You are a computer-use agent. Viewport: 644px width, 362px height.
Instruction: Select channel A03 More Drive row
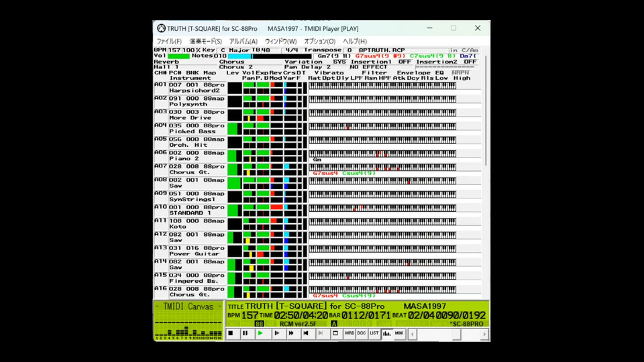click(190, 115)
